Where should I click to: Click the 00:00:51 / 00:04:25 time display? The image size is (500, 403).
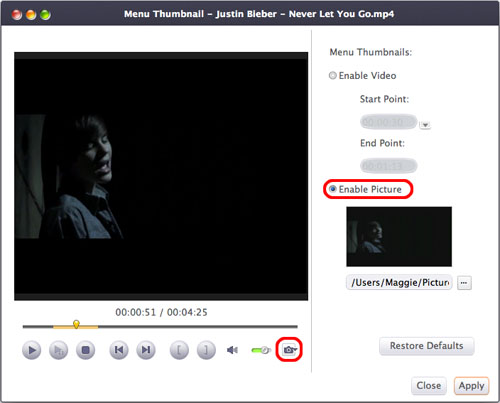tap(161, 312)
